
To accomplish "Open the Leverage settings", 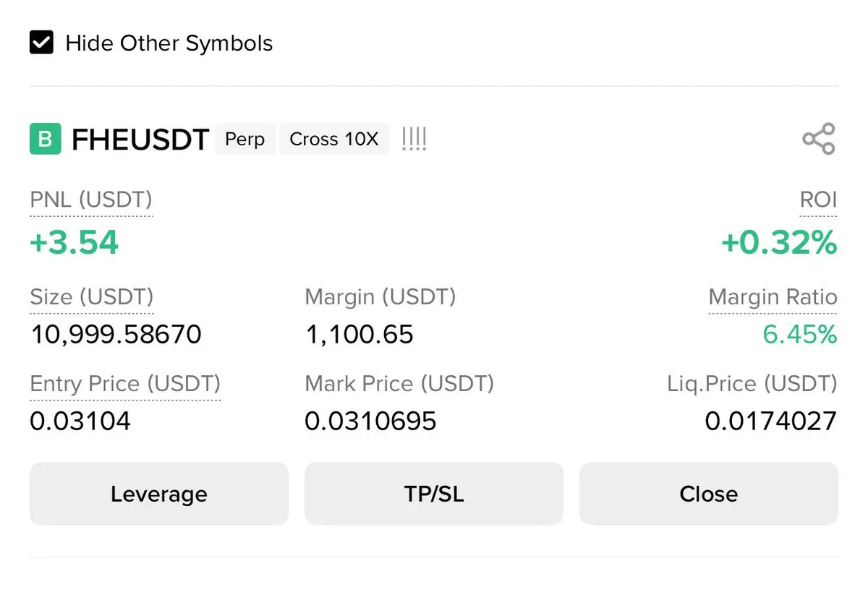I will click(158, 494).
